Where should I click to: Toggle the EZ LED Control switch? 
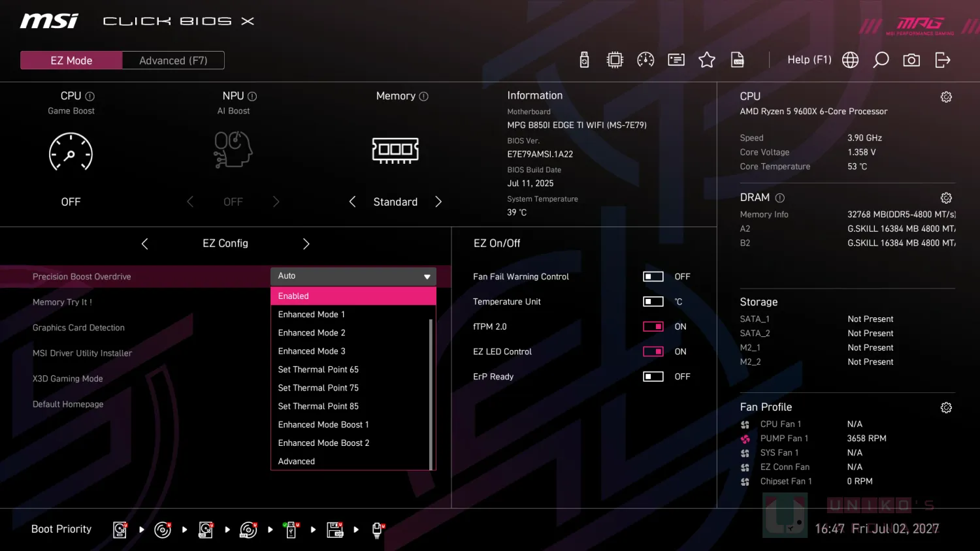click(653, 351)
